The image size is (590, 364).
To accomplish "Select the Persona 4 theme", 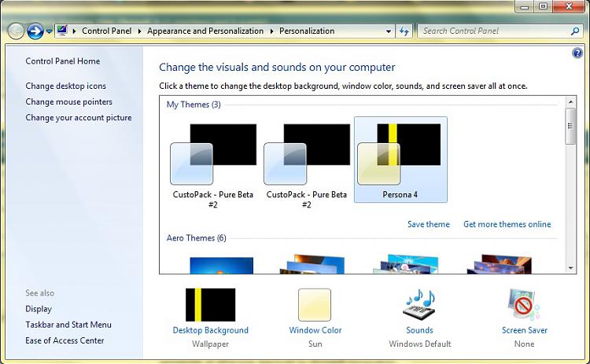I will coord(400,160).
